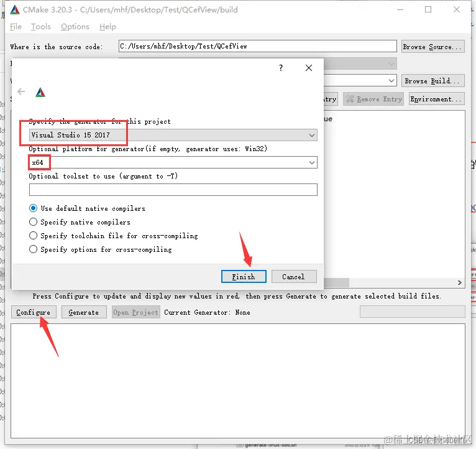Image resolution: width=476 pixels, height=449 pixels.
Task: Maximize the CMake window
Action: tap(428, 9)
